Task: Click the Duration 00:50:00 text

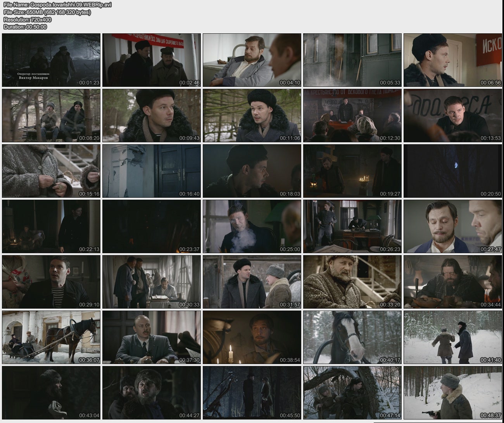Action: coord(25,27)
